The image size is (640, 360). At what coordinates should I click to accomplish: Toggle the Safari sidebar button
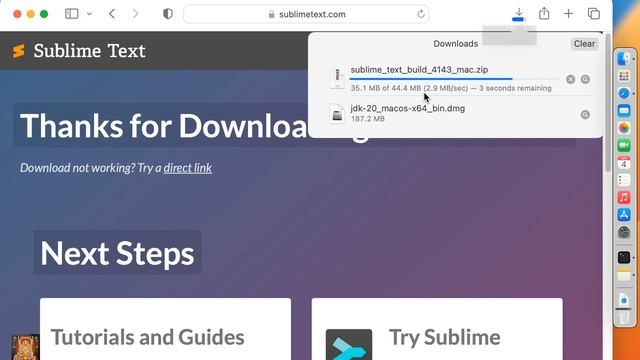(71, 14)
